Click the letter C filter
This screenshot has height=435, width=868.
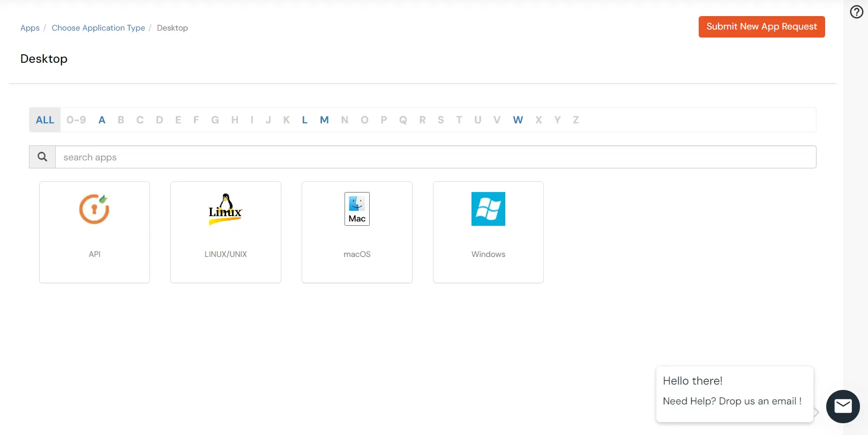tap(140, 120)
